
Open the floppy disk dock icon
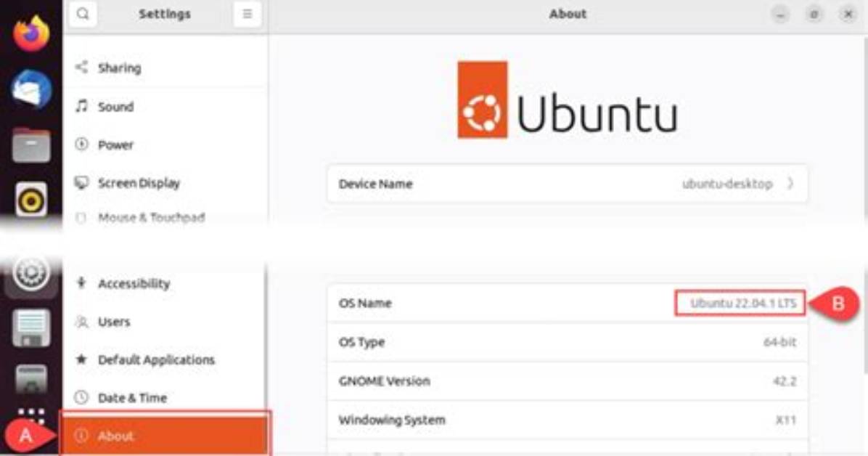pyautogui.click(x=31, y=328)
